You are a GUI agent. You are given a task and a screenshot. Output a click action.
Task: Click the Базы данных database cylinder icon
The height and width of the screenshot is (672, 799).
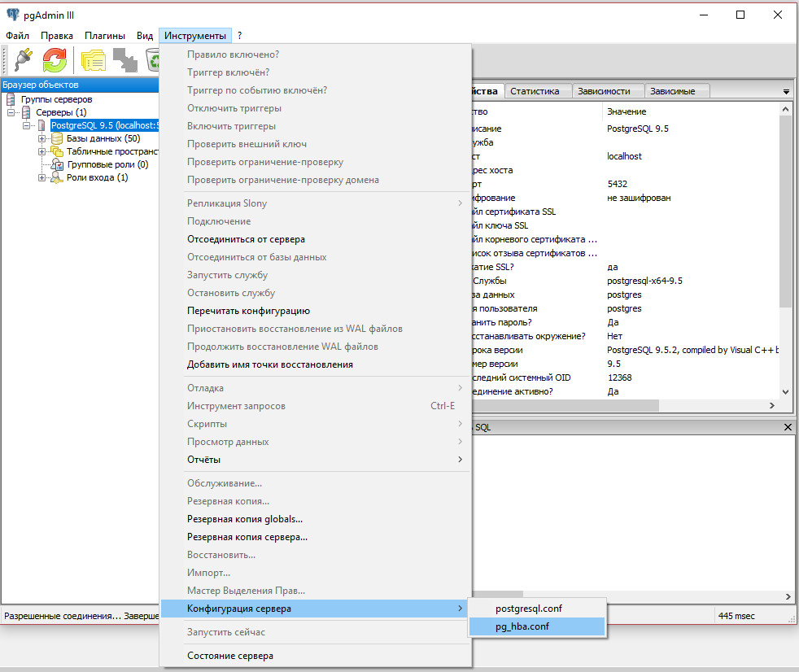[x=56, y=138]
